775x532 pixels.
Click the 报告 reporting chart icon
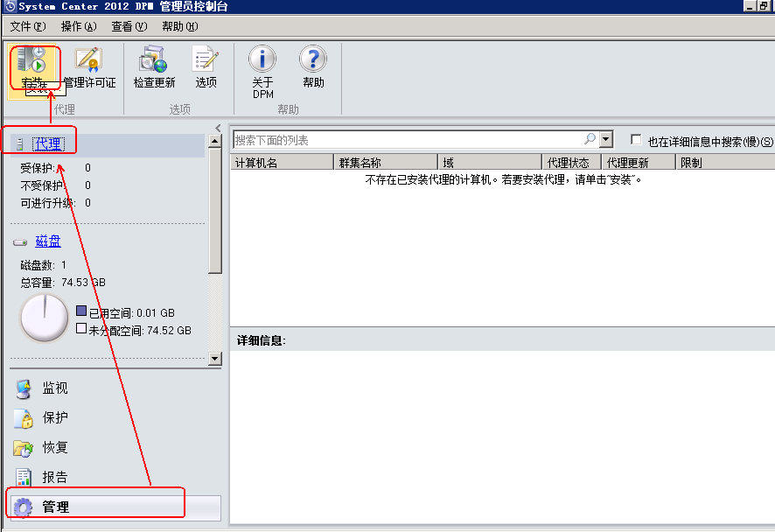tap(24, 477)
